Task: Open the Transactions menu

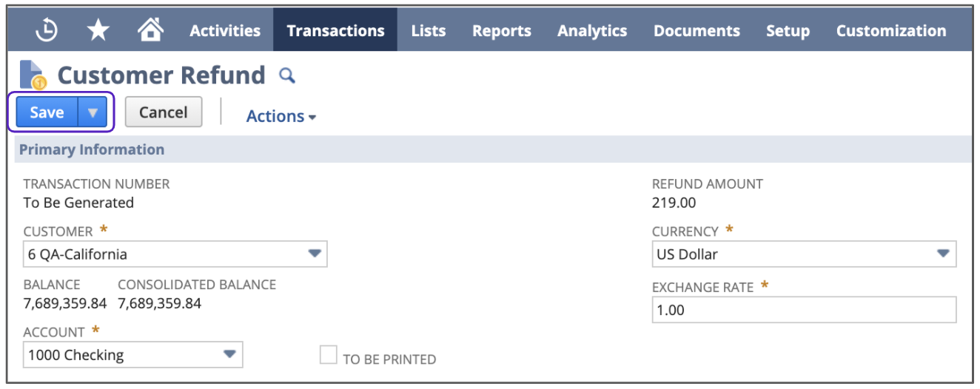Action: click(x=335, y=30)
